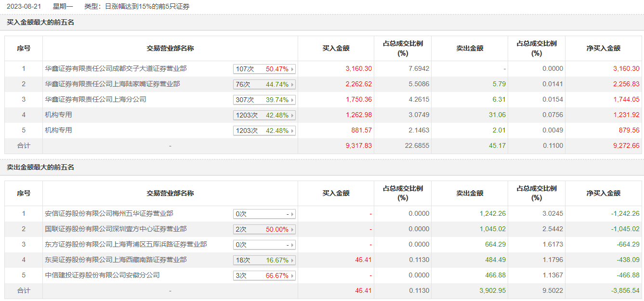644x301 pixels.
Task: Open 中信建投证券安徽分公司 link
Action: pyautogui.click(x=102, y=275)
